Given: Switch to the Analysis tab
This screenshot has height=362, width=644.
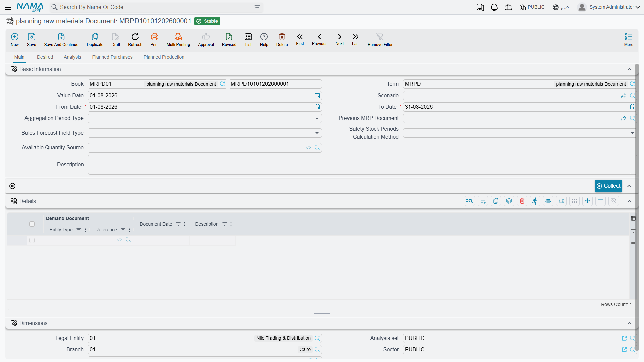Looking at the screenshot, I should pyautogui.click(x=72, y=57).
